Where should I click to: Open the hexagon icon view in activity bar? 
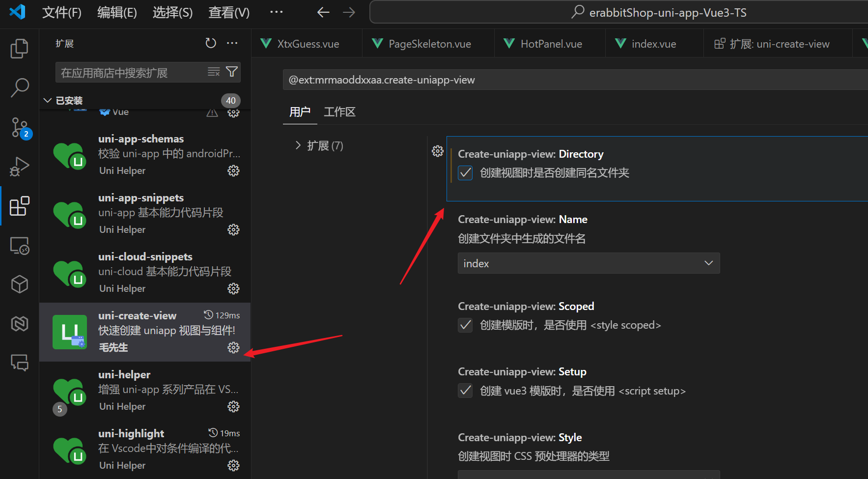(20, 324)
